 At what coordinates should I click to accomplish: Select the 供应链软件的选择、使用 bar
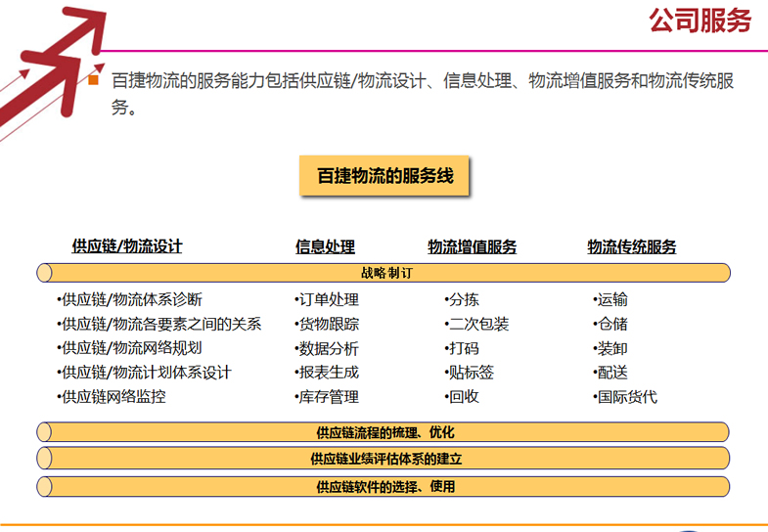(384, 486)
